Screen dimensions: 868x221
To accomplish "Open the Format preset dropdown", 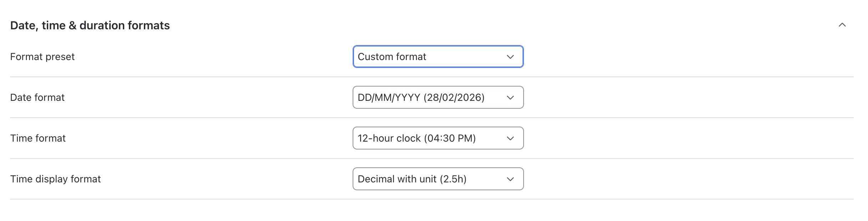I will click(438, 57).
